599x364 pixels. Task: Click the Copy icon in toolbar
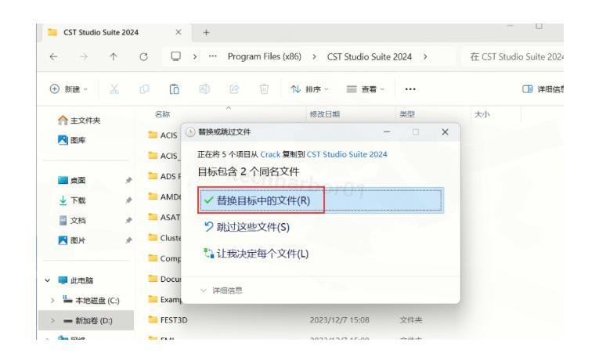pos(144,89)
